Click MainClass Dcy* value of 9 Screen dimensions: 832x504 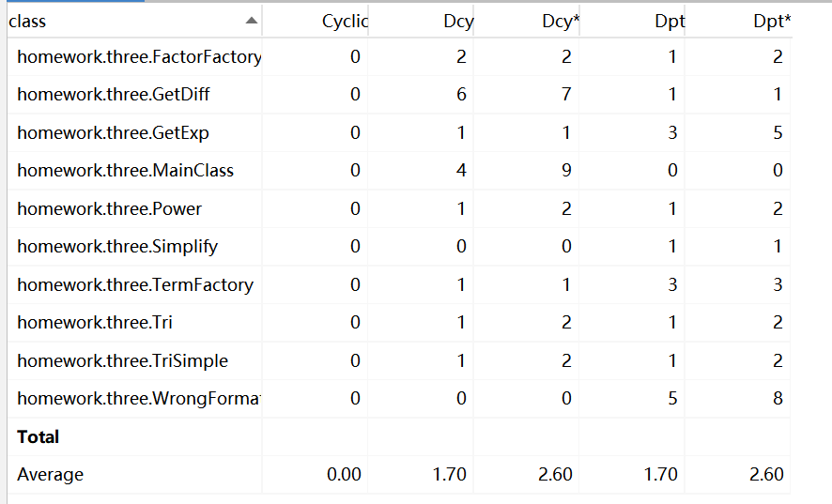[566, 171]
